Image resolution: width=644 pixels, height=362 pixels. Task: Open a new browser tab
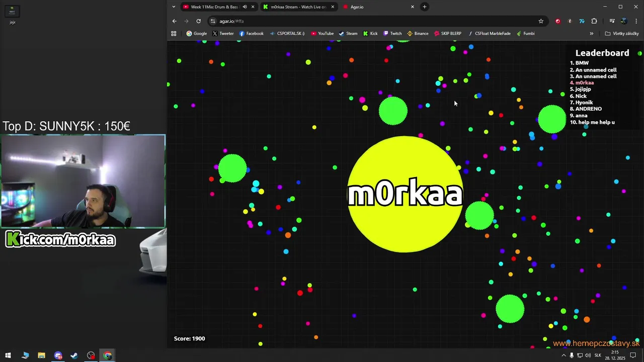pos(425,7)
